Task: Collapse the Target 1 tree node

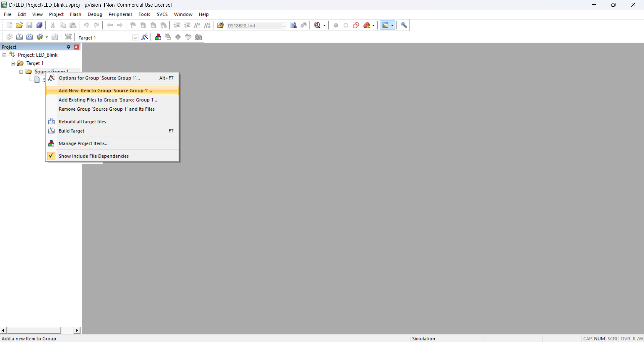Action: click(13, 63)
